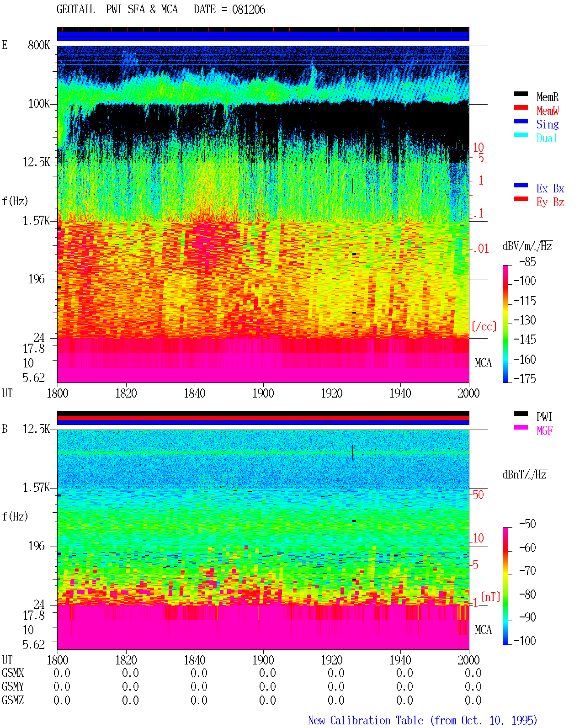The height and width of the screenshot is (728, 585).
Task: Click the -130 color bar tick value
Action: (525, 320)
